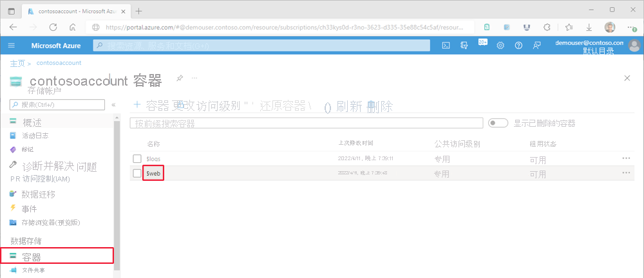Sort by the 名称 column header
644x278 pixels.
(x=153, y=144)
